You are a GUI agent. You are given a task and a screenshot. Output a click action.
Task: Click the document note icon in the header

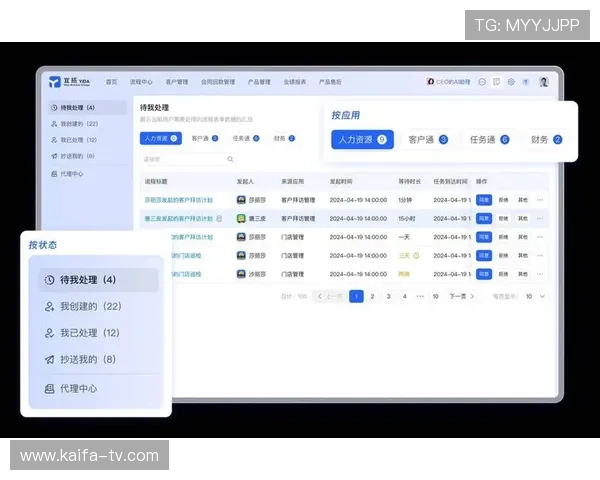[496, 82]
